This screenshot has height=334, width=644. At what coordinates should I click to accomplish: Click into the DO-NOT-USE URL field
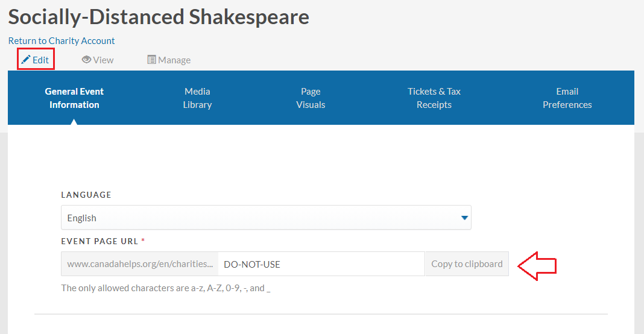(321, 263)
